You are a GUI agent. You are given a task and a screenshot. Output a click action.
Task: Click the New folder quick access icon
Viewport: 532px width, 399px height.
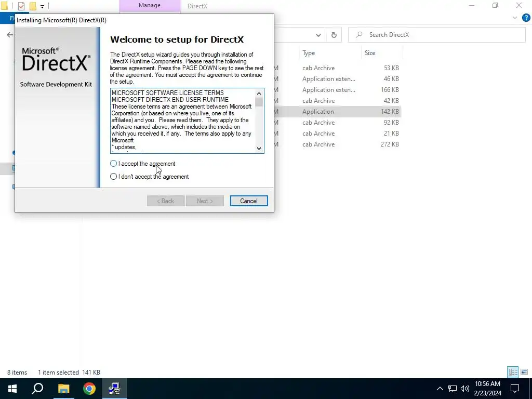click(x=33, y=6)
